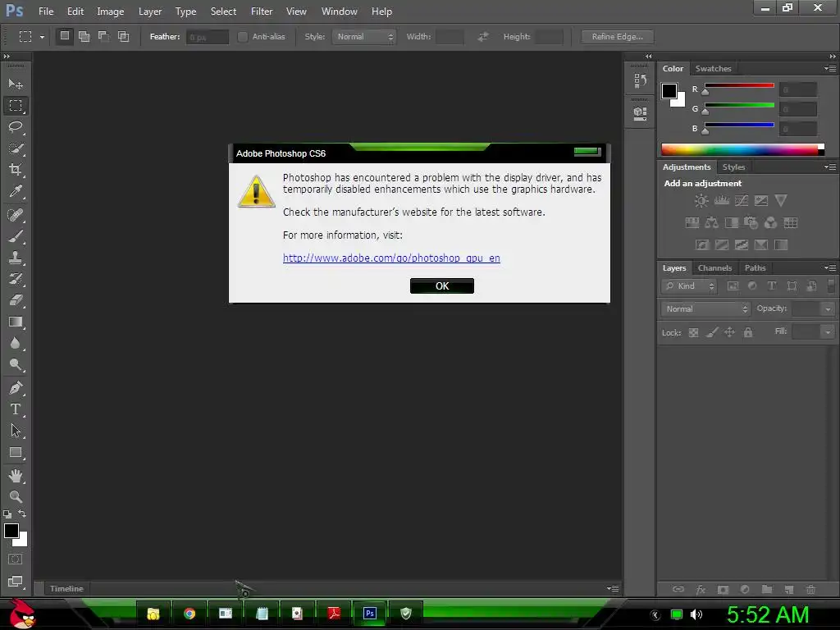Add Curves adjustment
The width and height of the screenshot is (840, 630).
(742, 201)
